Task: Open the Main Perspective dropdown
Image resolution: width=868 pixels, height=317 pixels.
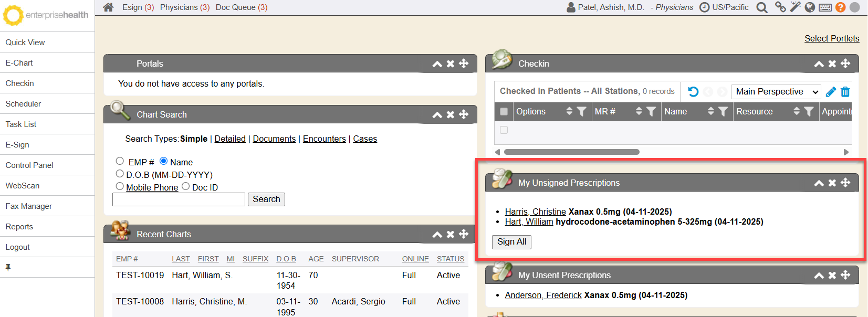Action: [x=776, y=92]
